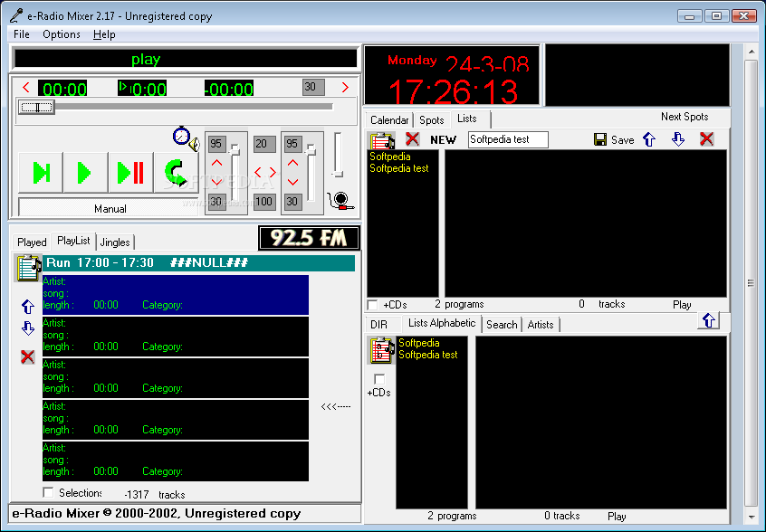
Task: Click the green play button
Action: [85, 172]
